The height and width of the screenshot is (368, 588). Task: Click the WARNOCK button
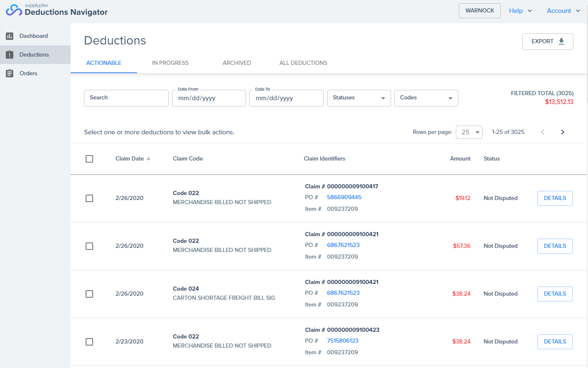click(x=480, y=11)
